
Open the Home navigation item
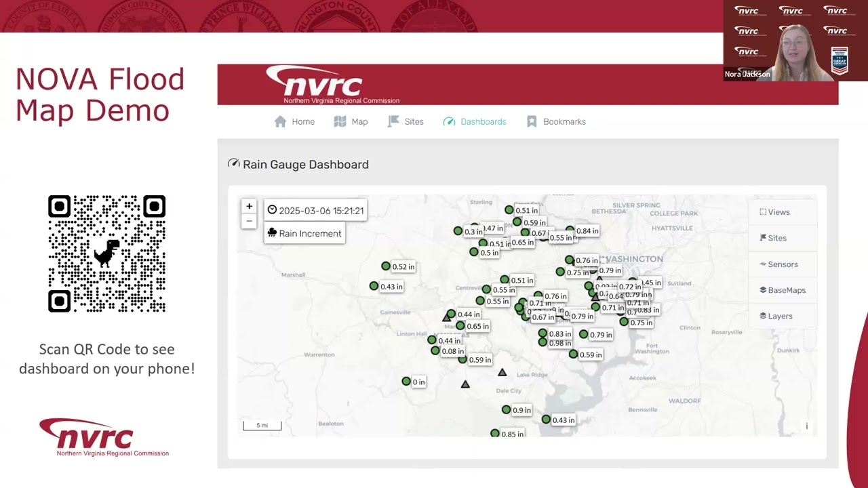point(294,121)
